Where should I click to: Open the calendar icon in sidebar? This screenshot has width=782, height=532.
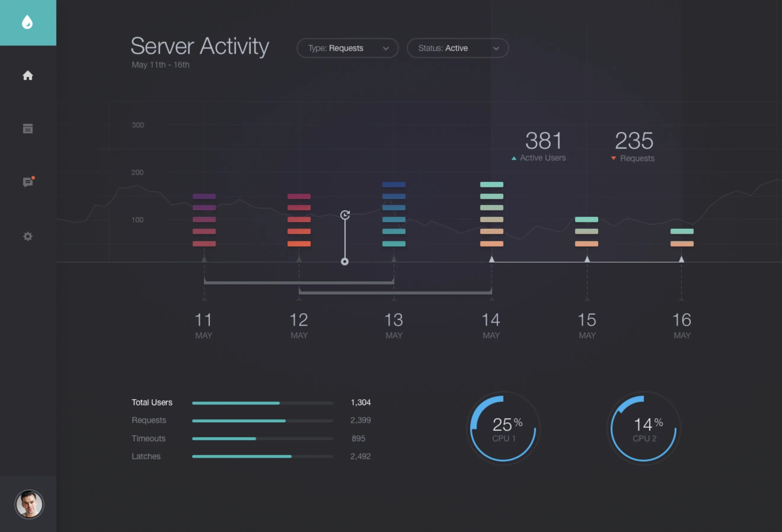[x=28, y=129]
